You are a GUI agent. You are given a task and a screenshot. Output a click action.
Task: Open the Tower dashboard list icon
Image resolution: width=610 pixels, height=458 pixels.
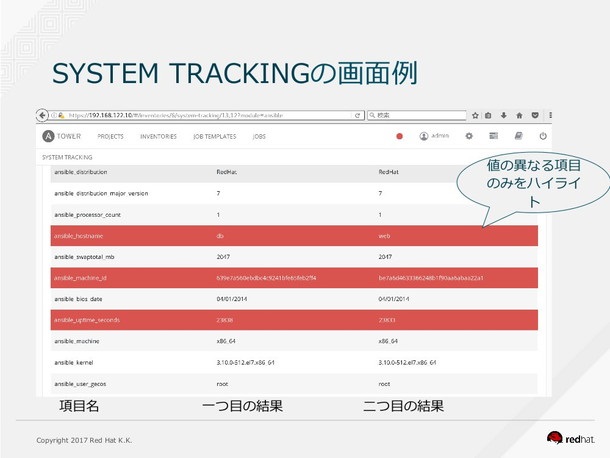(x=493, y=136)
